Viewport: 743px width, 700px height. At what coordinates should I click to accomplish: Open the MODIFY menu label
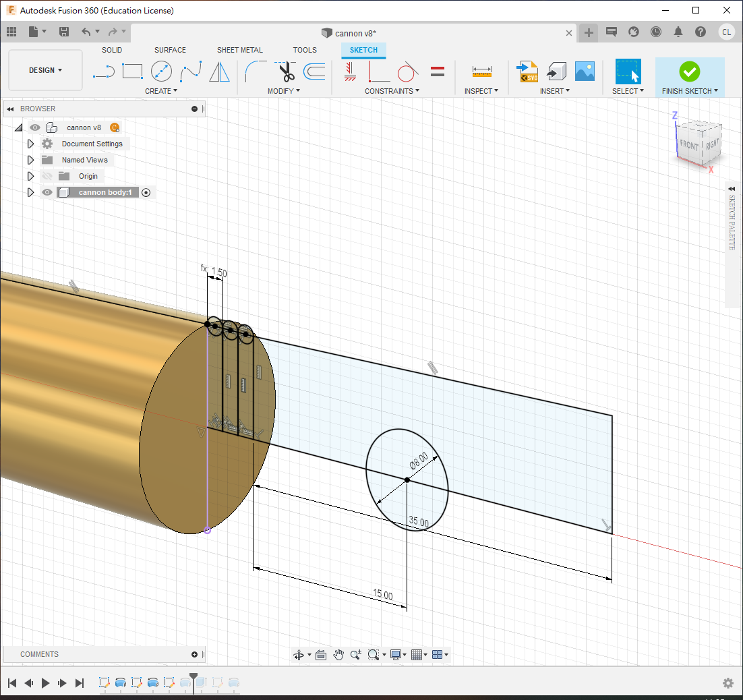click(283, 91)
